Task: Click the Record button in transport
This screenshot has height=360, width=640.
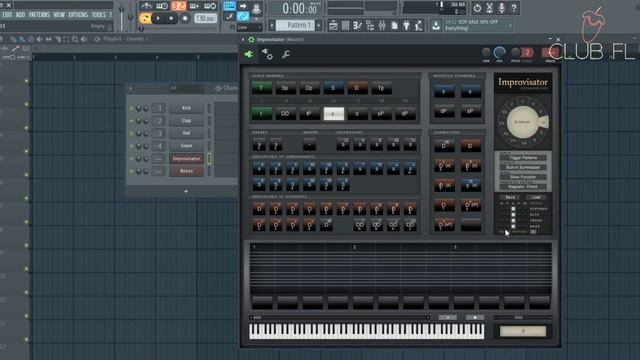Action: point(185,18)
